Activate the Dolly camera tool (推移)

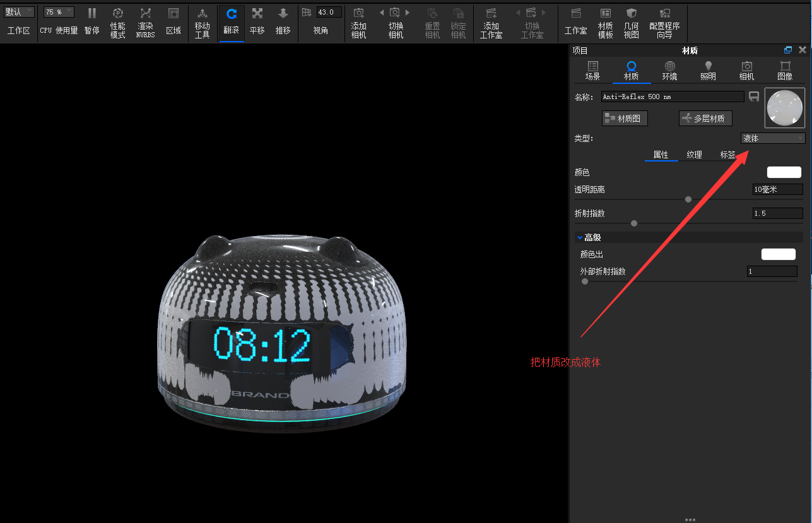click(x=283, y=21)
